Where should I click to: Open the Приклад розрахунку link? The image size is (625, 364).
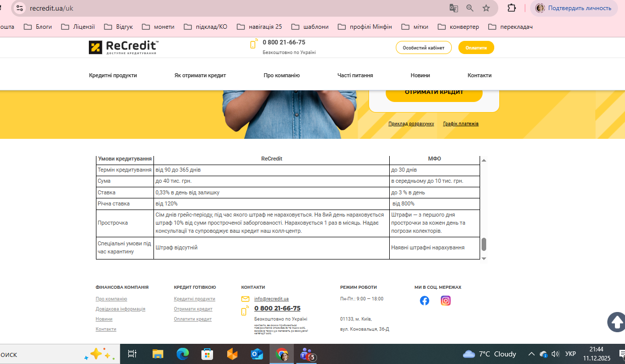coord(411,124)
